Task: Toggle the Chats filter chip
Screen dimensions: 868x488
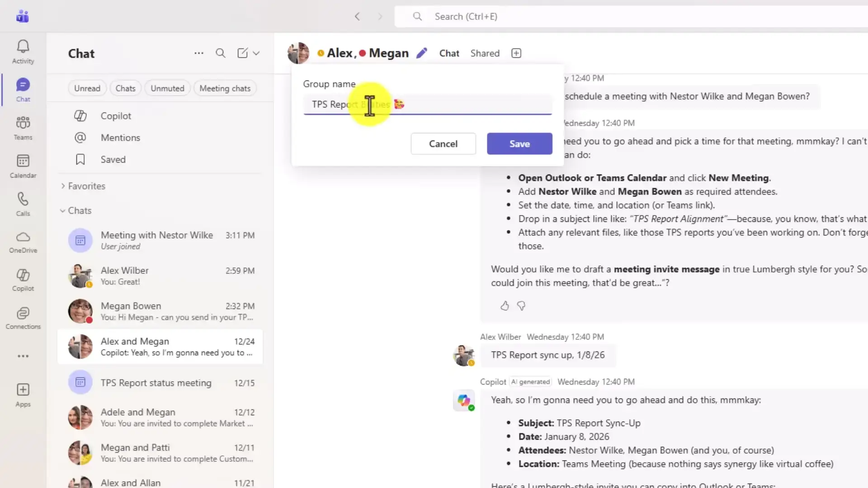Action: (125, 89)
